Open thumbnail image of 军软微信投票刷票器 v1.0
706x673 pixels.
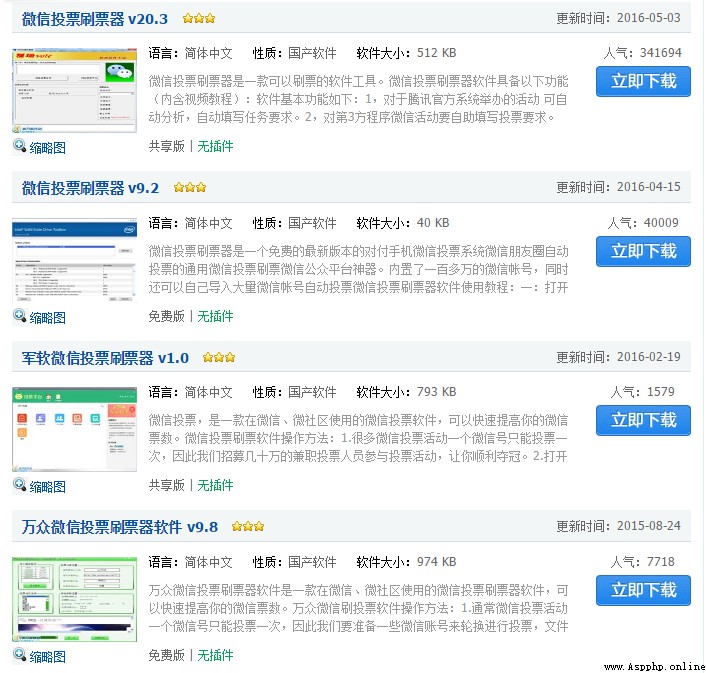(74, 429)
